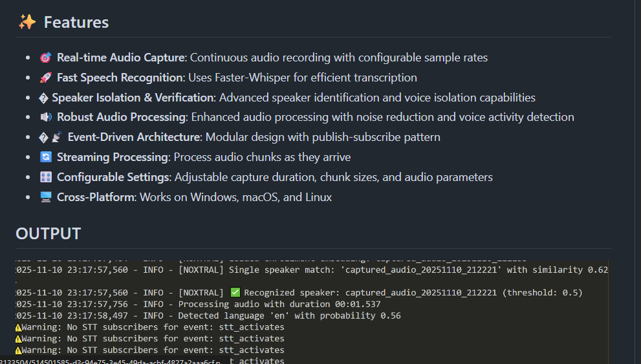Click the target icon for Real-time Audio Capture
The image size is (641, 364).
pos(45,58)
